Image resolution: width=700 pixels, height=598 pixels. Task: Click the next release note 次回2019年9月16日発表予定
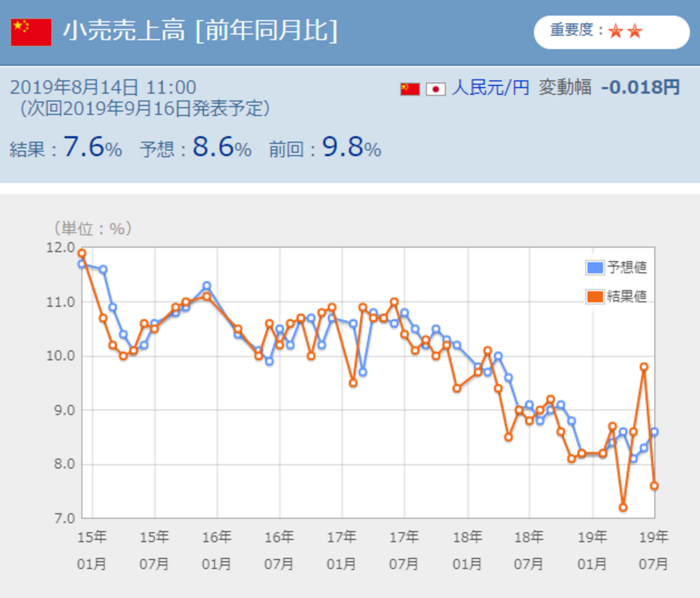(x=145, y=108)
